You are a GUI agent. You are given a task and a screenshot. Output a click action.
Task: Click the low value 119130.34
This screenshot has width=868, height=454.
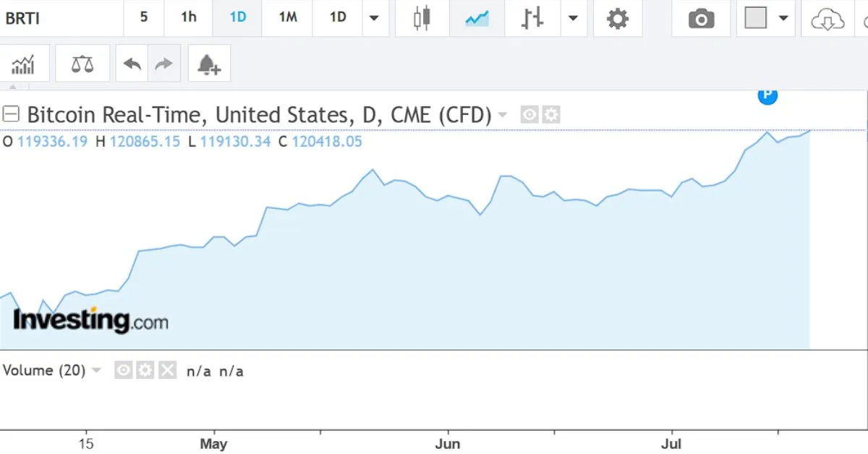click(x=235, y=142)
